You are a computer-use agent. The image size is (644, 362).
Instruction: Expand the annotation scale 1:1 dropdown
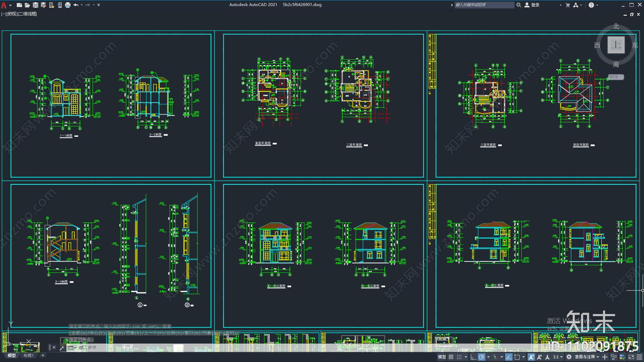(x=558, y=357)
